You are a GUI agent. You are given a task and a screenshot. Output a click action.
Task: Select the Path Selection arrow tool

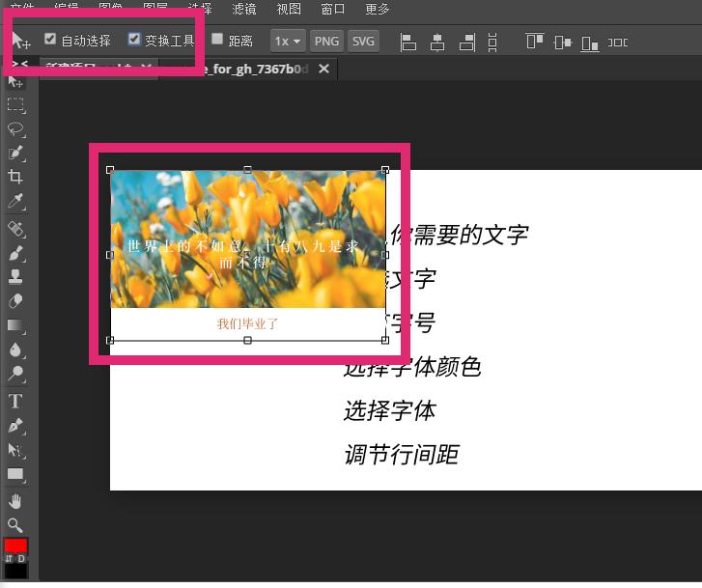(16, 450)
